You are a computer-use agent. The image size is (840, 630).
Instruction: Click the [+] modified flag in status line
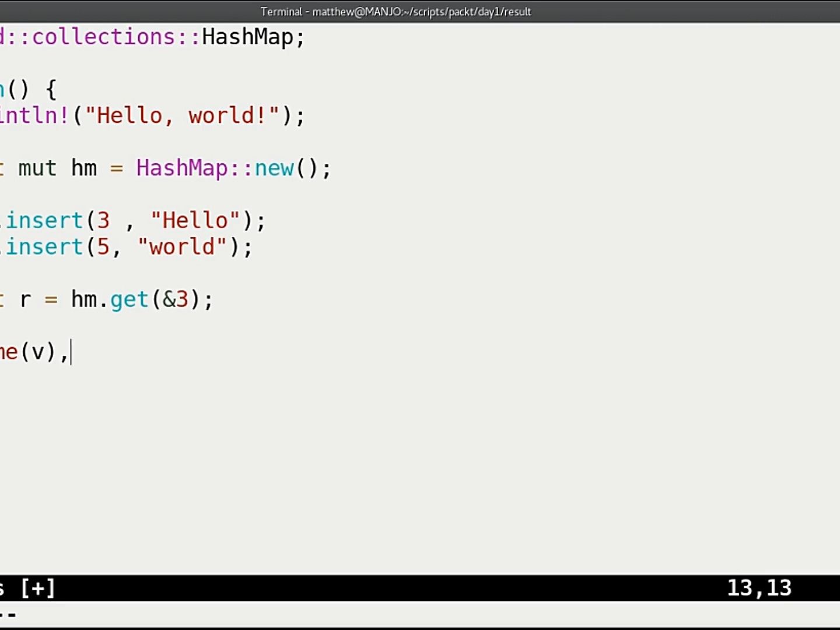[x=38, y=588]
